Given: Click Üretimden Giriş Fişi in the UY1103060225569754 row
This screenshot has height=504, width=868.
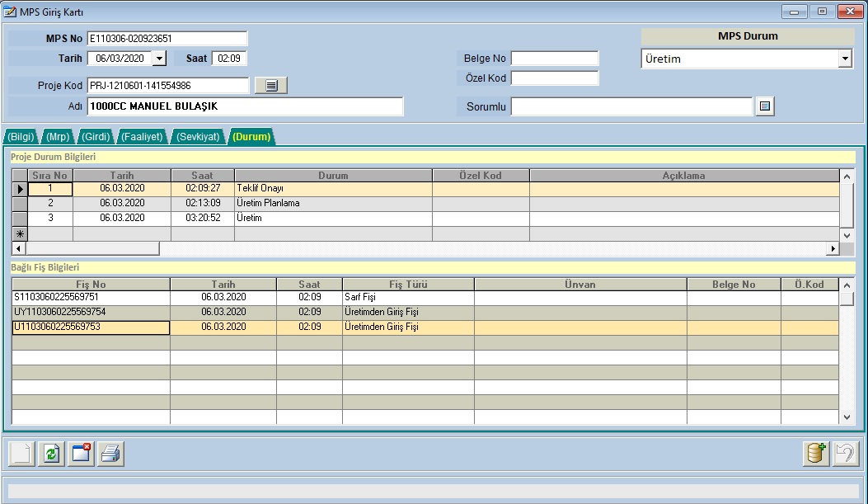Looking at the screenshot, I should [408, 313].
